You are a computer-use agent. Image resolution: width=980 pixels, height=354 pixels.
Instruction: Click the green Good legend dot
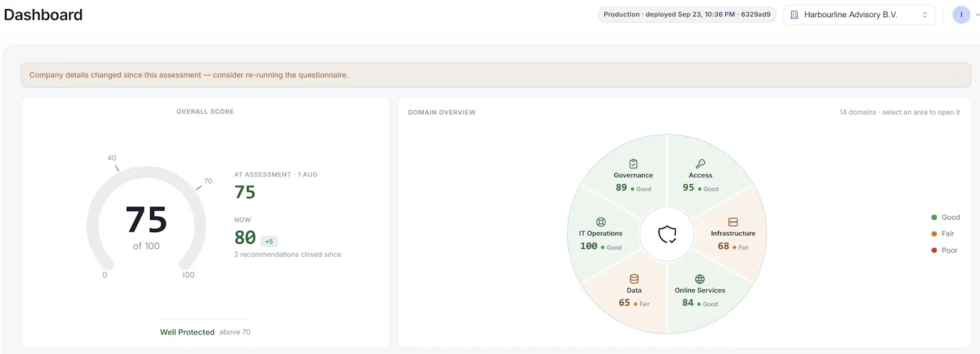pyautogui.click(x=934, y=217)
